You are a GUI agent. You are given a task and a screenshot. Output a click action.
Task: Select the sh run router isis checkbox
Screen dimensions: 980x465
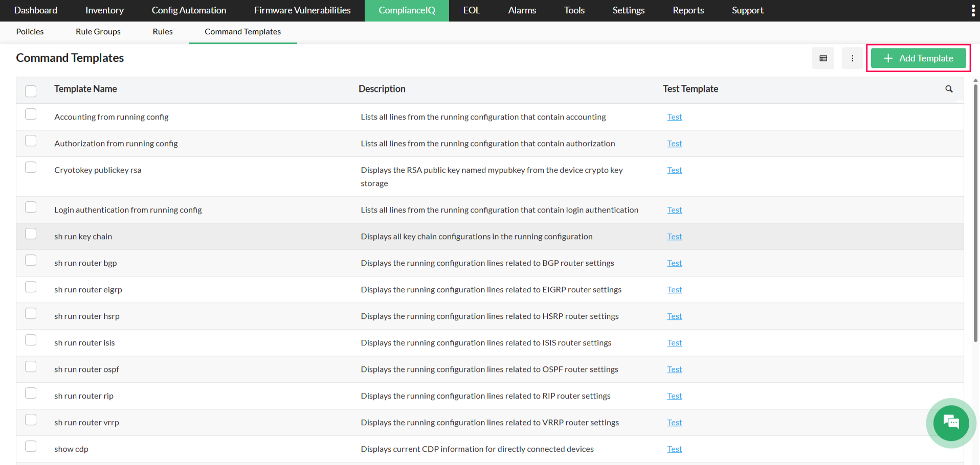point(31,340)
